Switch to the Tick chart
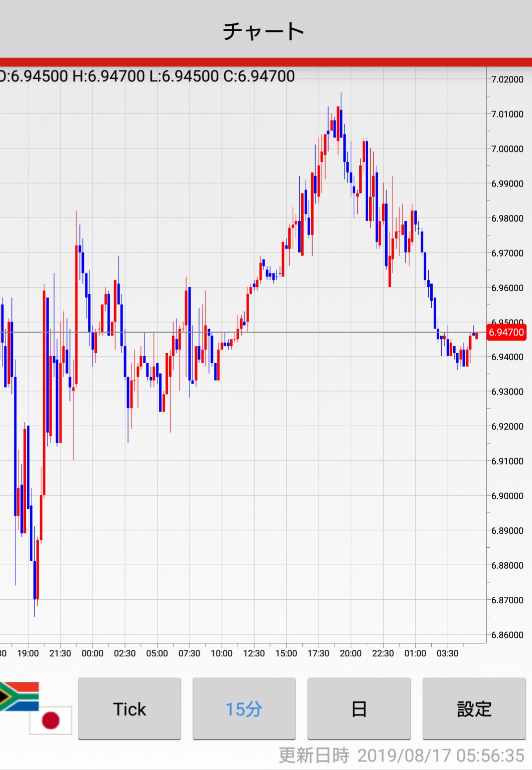This screenshot has height=770, width=532. pyautogui.click(x=130, y=708)
